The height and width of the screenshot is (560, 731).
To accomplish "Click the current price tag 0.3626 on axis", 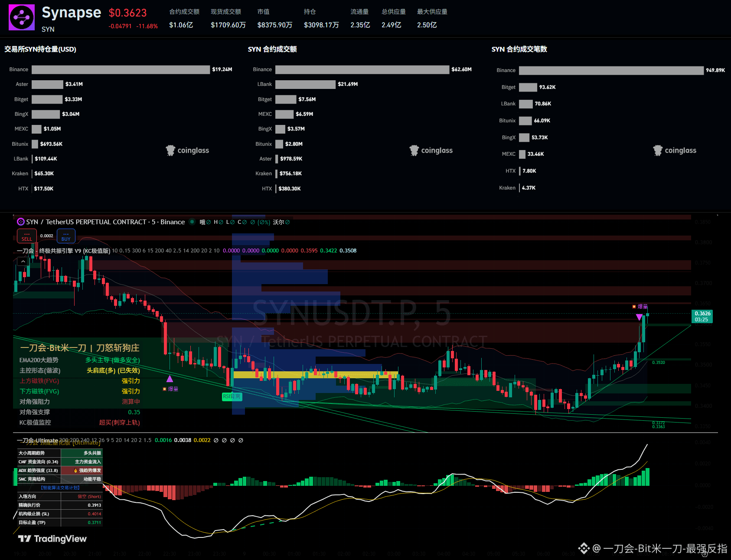I will [x=702, y=316].
